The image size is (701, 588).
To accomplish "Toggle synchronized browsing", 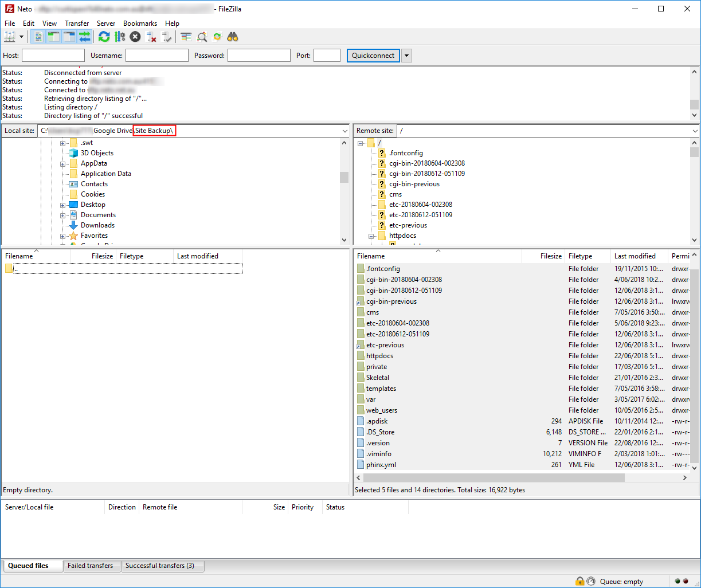I will pyautogui.click(x=217, y=37).
